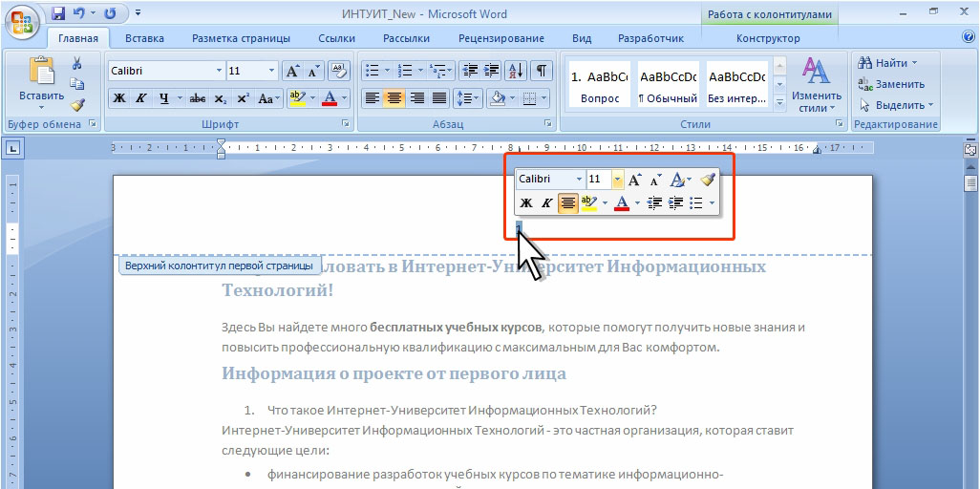Toggle bold Ж in ribbon
This screenshot has height=489, width=980.
click(119, 98)
